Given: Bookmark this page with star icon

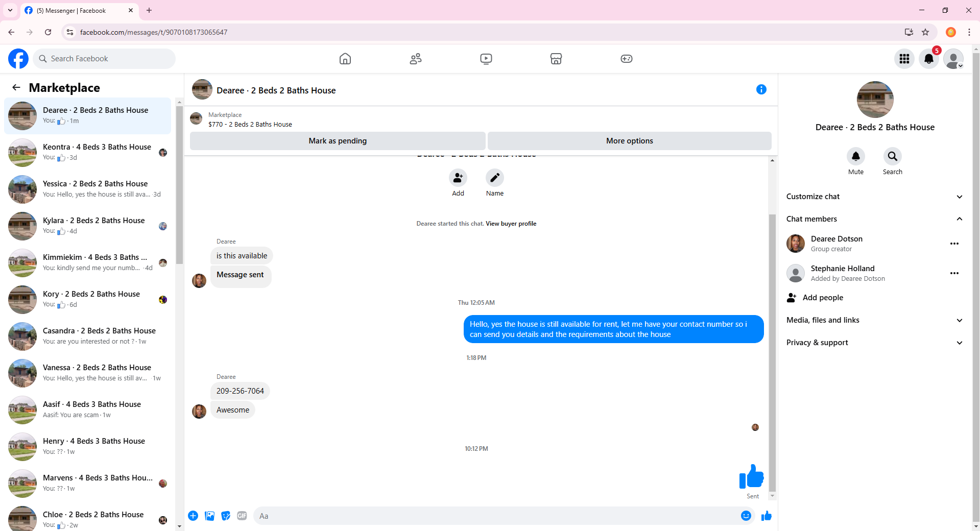Looking at the screenshot, I should click(x=925, y=32).
